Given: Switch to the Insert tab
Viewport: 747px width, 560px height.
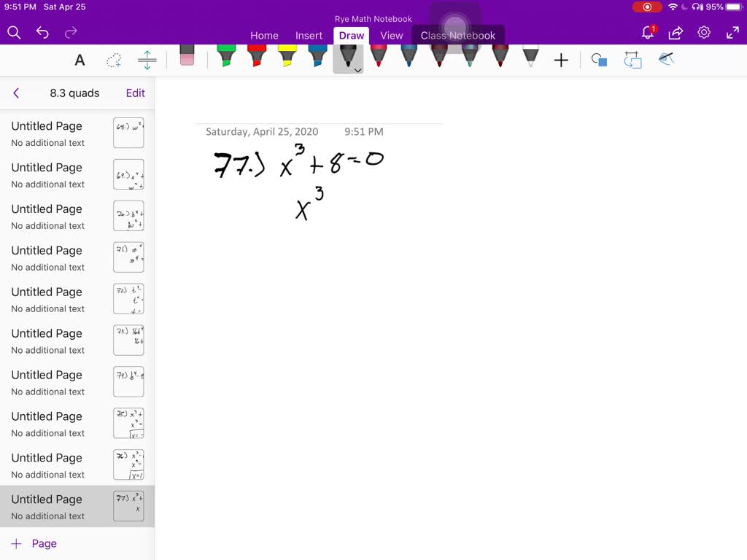Looking at the screenshot, I should pyautogui.click(x=309, y=35).
